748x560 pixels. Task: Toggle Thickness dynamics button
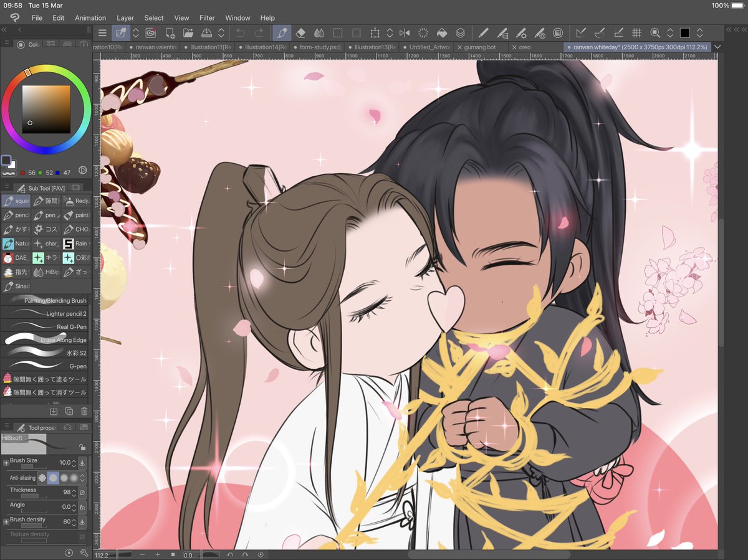point(82,493)
